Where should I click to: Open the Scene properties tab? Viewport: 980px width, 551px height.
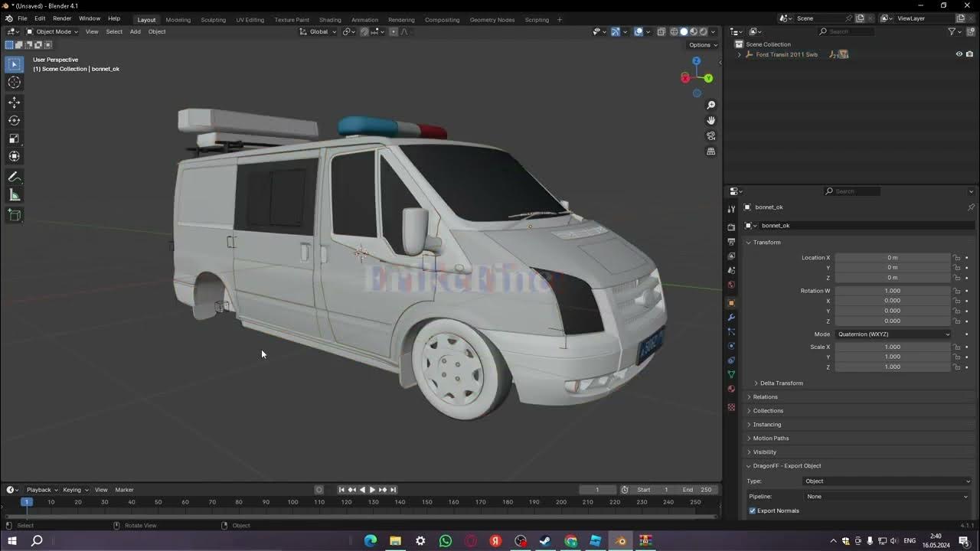tap(731, 270)
